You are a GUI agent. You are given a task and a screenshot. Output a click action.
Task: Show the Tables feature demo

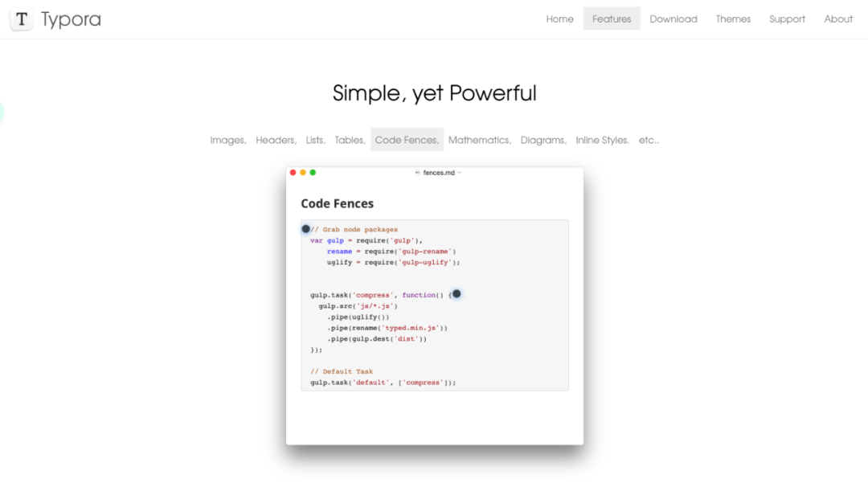(x=350, y=140)
